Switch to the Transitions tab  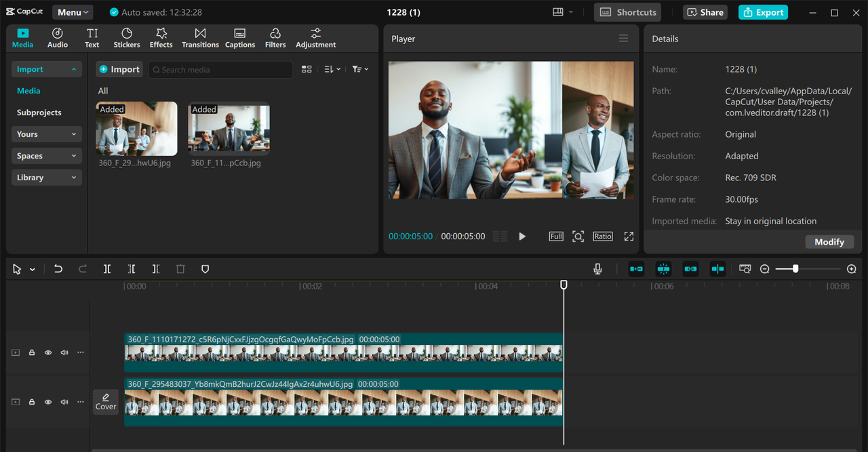pos(200,37)
